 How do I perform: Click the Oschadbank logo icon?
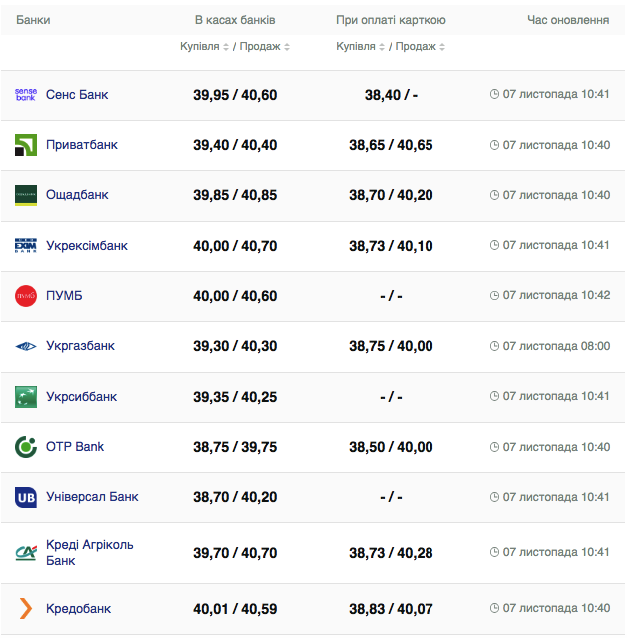click(x=26, y=195)
